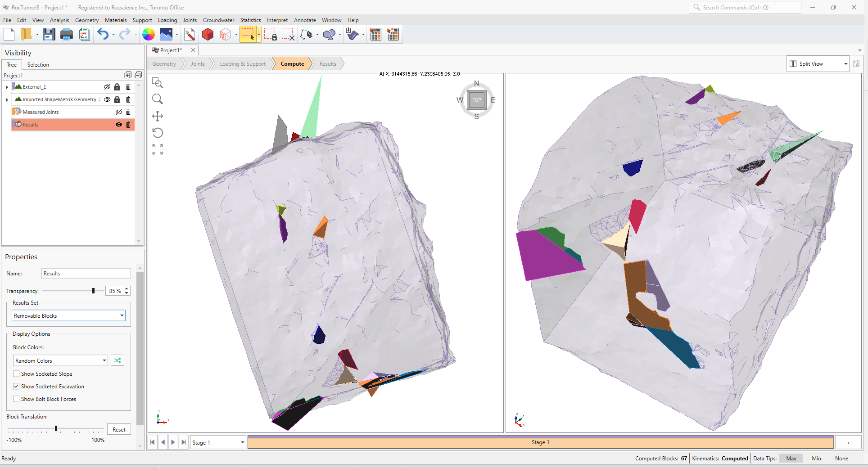This screenshot has width=868, height=468.
Task: Click the magnifier zoom icon in viewport
Action: click(x=158, y=99)
